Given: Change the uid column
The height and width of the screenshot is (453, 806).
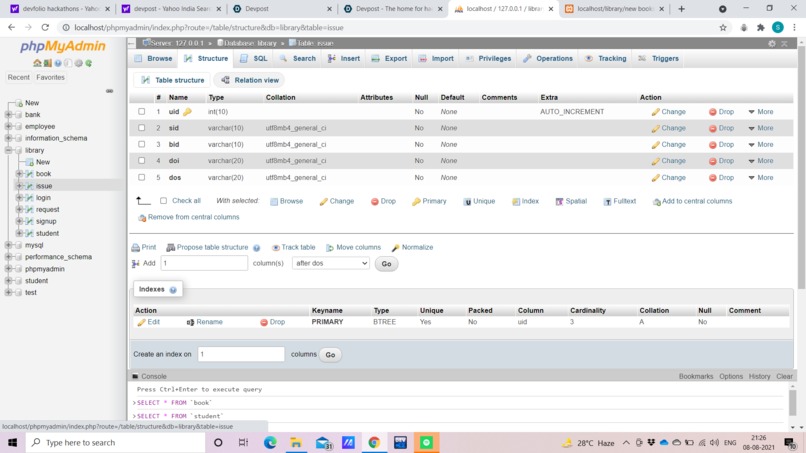Looking at the screenshot, I should pos(668,112).
